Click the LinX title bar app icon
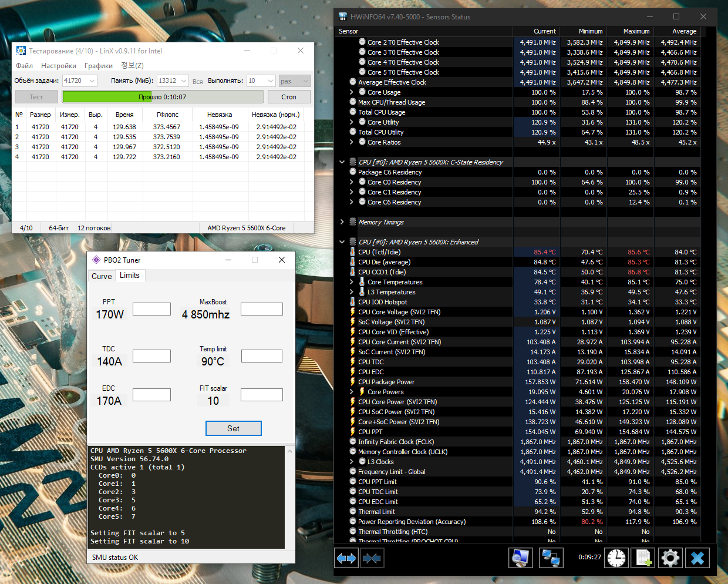 [21, 51]
